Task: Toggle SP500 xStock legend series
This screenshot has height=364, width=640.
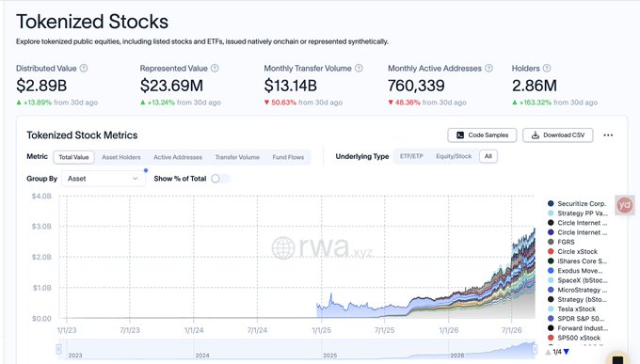Action: pos(574,338)
